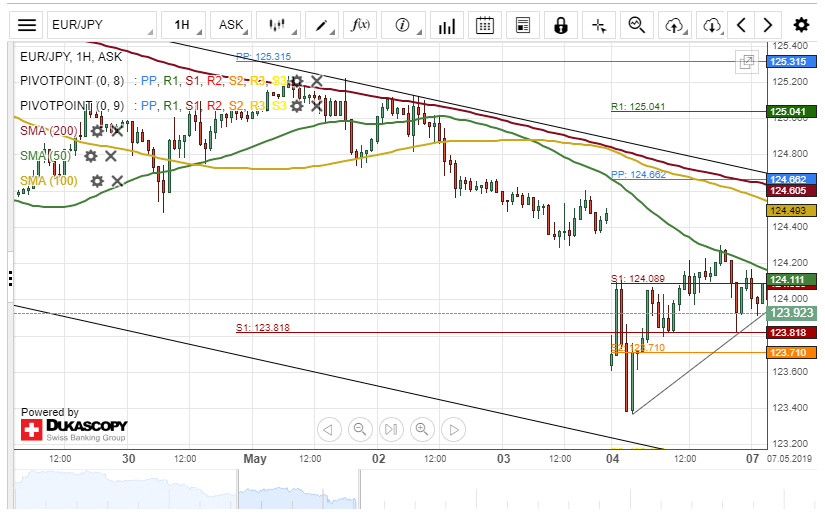
Task: Click the Dukascopy logo link
Action: pos(74,430)
